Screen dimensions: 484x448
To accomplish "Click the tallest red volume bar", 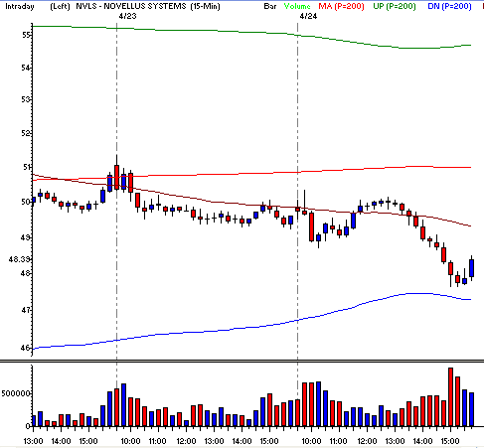I will [450, 396].
